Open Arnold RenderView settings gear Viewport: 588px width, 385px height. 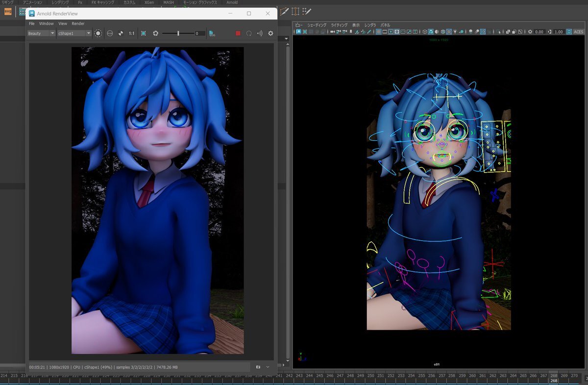pos(270,33)
